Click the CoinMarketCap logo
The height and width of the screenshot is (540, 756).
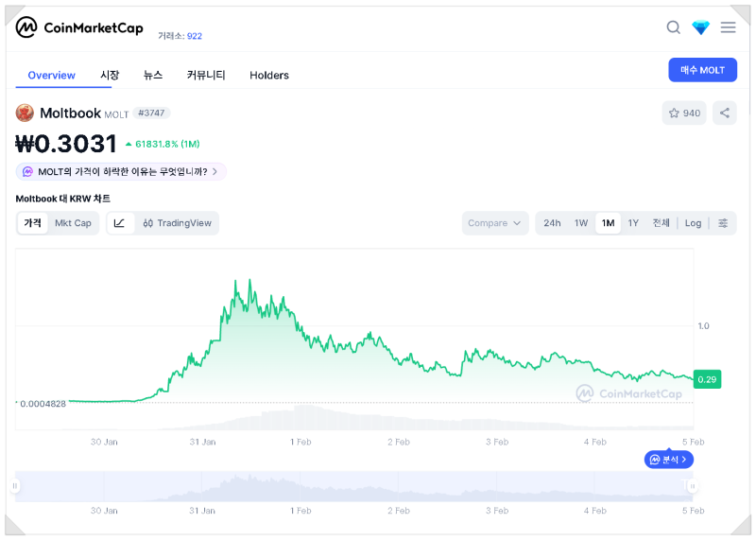tap(79, 27)
